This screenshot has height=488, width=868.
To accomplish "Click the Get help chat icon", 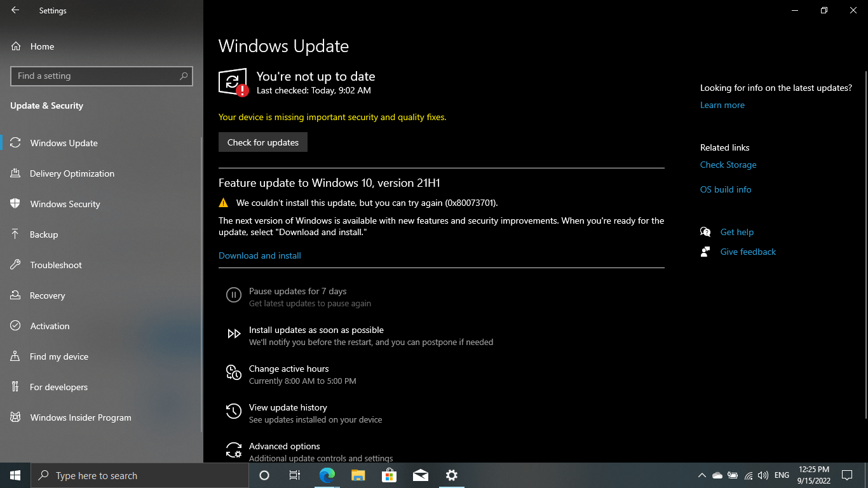I will point(705,232).
